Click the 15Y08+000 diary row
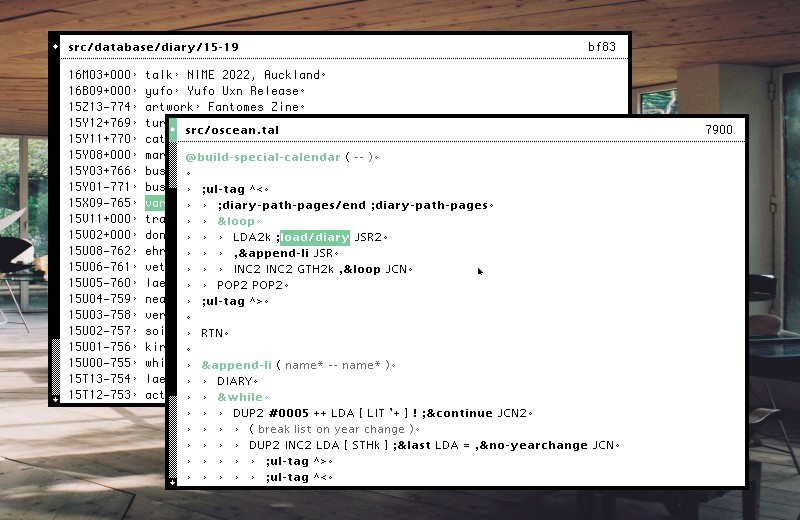800x520 pixels. click(116, 155)
